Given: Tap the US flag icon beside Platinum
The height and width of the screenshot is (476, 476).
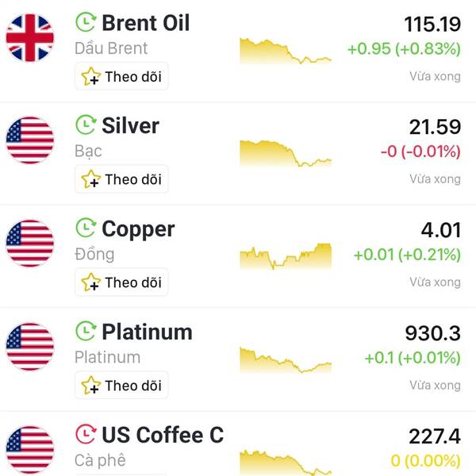Looking at the screenshot, I should pyautogui.click(x=30, y=347).
